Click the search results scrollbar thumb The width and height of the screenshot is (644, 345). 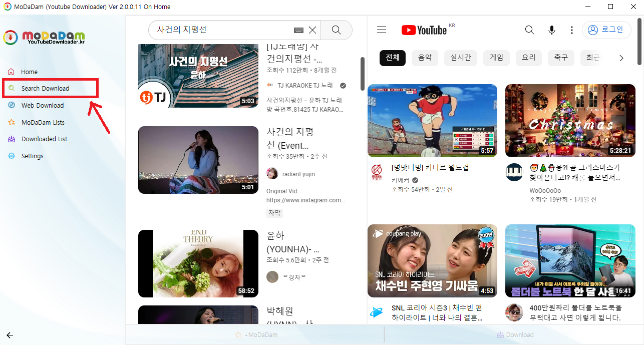click(x=363, y=73)
